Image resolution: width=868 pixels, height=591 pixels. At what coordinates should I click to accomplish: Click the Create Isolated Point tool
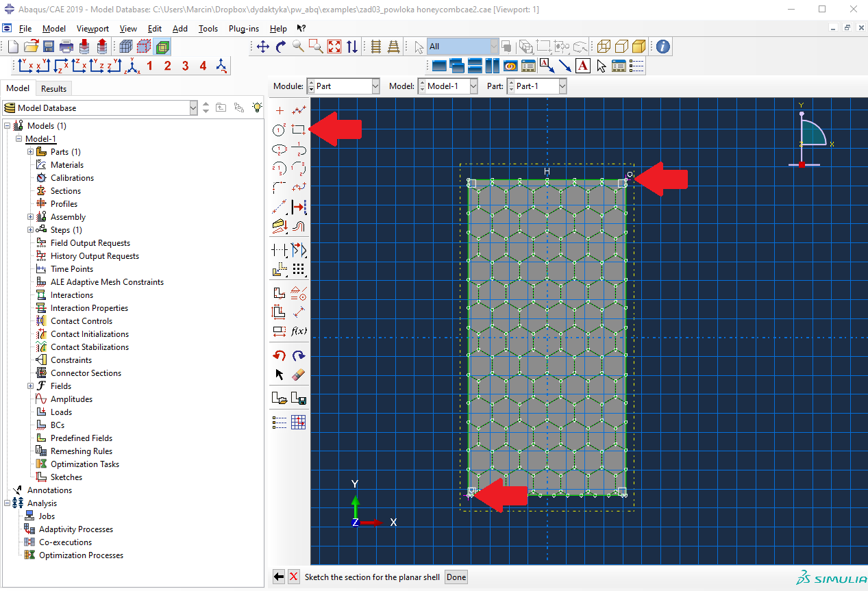pos(279,110)
